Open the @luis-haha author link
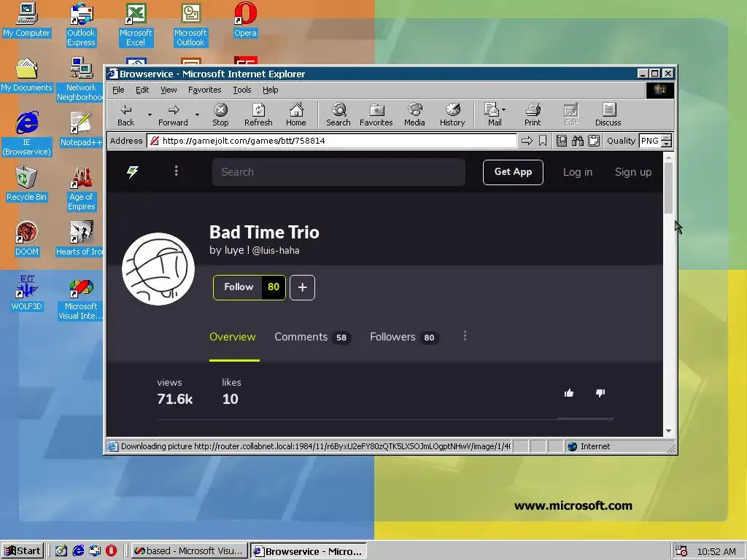This screenshot has width=747, height=560. tap(275, 251)
